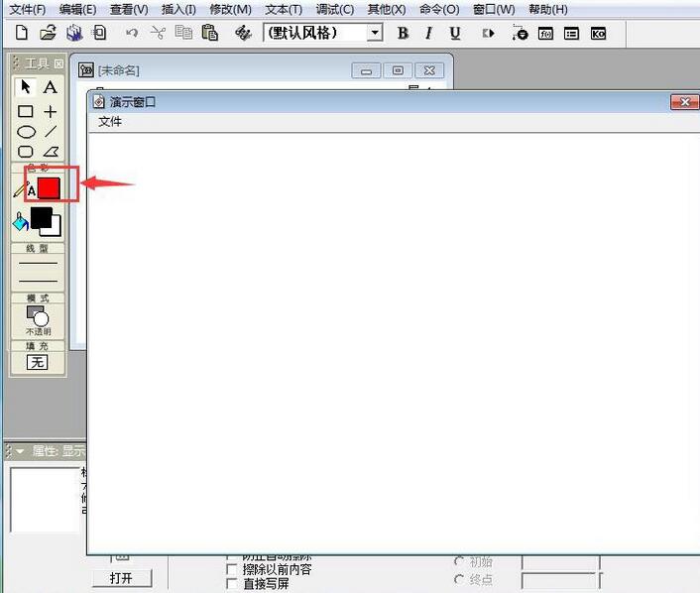Click the red pen/text color swatch

tap(49, 188)
